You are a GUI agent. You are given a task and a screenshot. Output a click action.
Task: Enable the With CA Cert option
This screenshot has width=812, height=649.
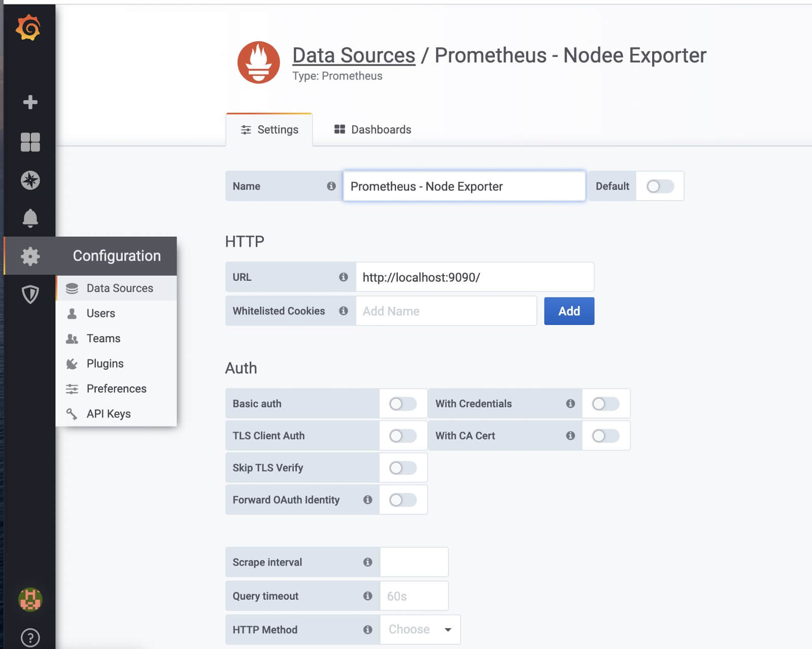606,435
